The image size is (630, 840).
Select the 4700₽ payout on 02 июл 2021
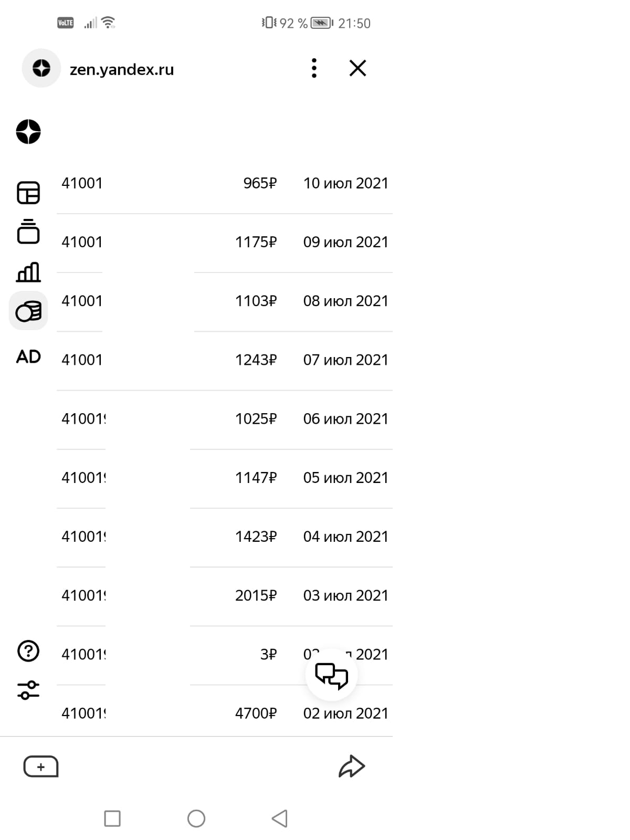point(225,713)
